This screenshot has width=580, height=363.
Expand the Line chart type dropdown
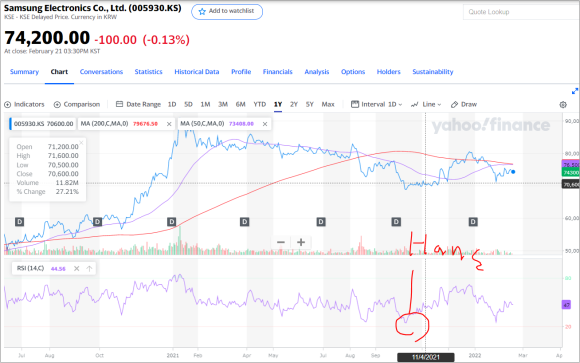(x=426, y=104)
